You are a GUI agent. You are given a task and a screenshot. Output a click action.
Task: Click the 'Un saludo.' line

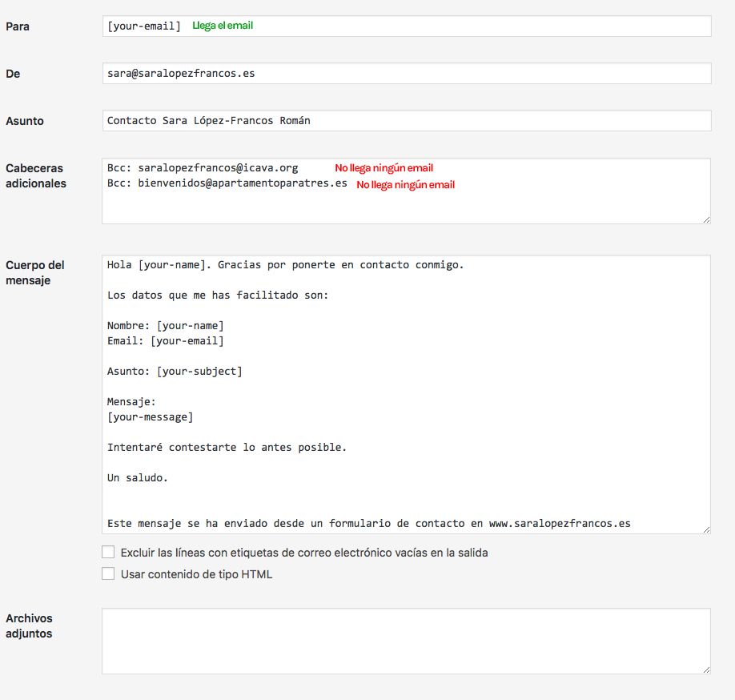point(138,478)
